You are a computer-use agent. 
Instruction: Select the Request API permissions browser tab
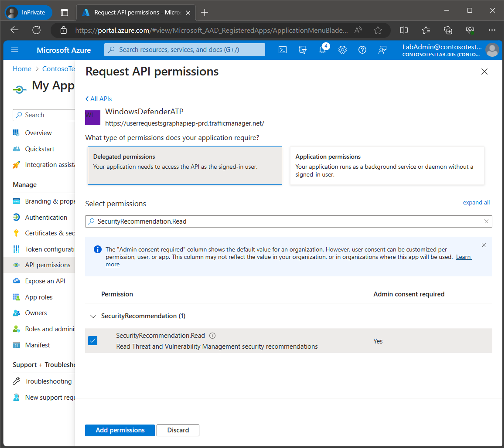click(136, 12)
